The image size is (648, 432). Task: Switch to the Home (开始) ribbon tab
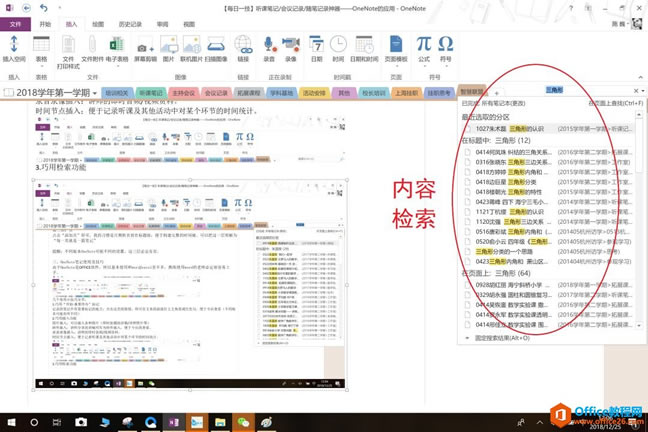click(x=45, y=24)
